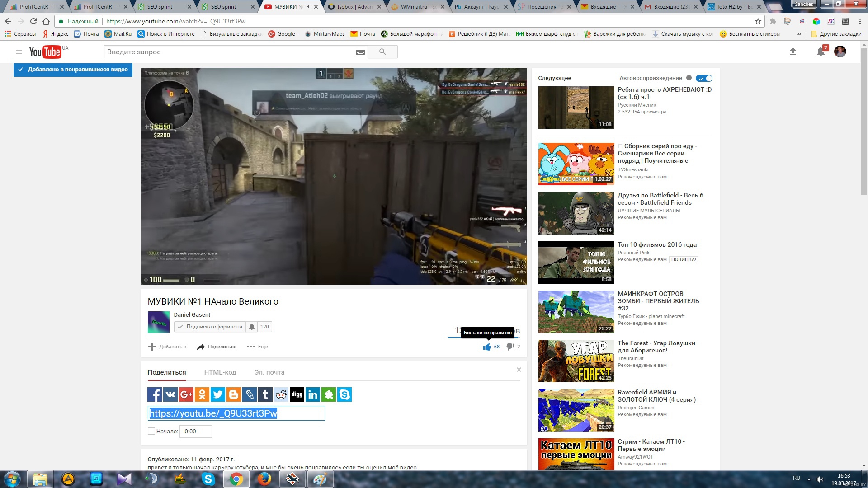Screen dimensions: 868x488
Task: Focus the YouTube search field
Action: (x=229, y=52)
